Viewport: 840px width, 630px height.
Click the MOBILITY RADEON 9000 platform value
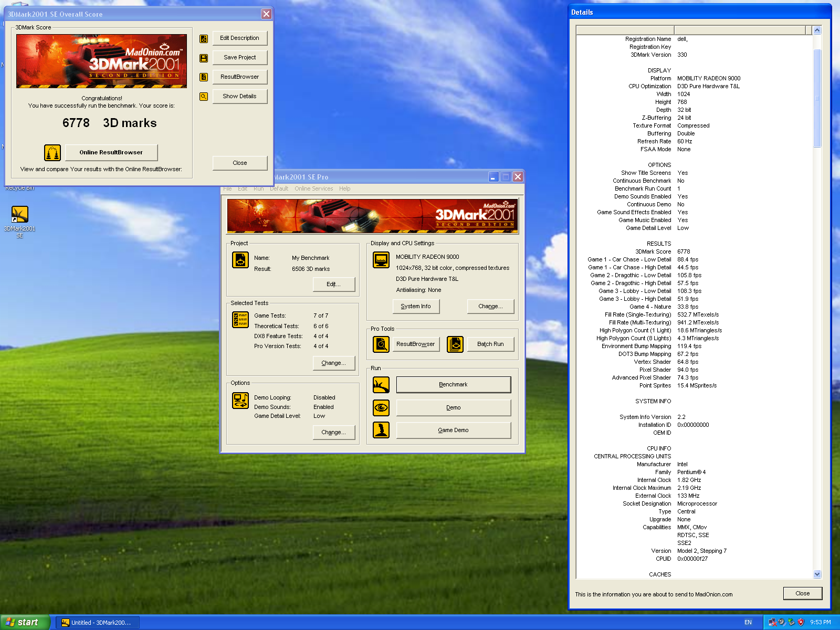point(709,79)
